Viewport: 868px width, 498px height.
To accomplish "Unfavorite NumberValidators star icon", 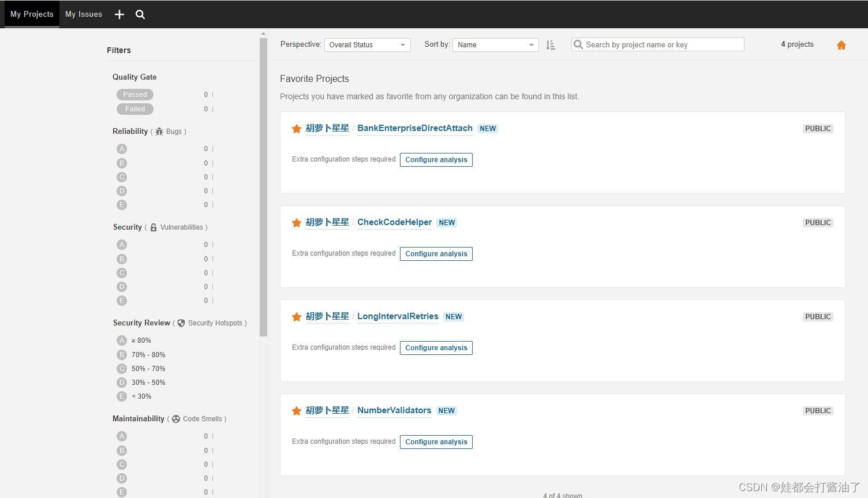I will point(297,411).
